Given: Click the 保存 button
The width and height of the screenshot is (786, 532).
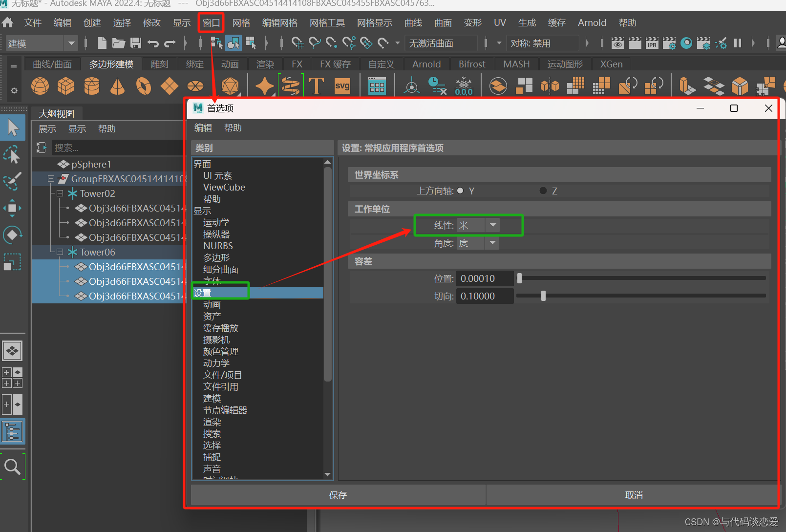Looking at the screenshot, I should click(x=338, y=495).
